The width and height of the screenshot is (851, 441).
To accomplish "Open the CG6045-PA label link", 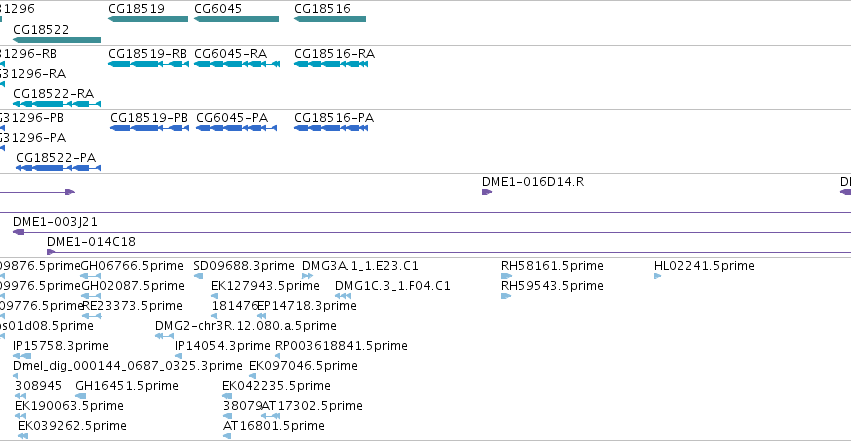I will click(232, 118).
